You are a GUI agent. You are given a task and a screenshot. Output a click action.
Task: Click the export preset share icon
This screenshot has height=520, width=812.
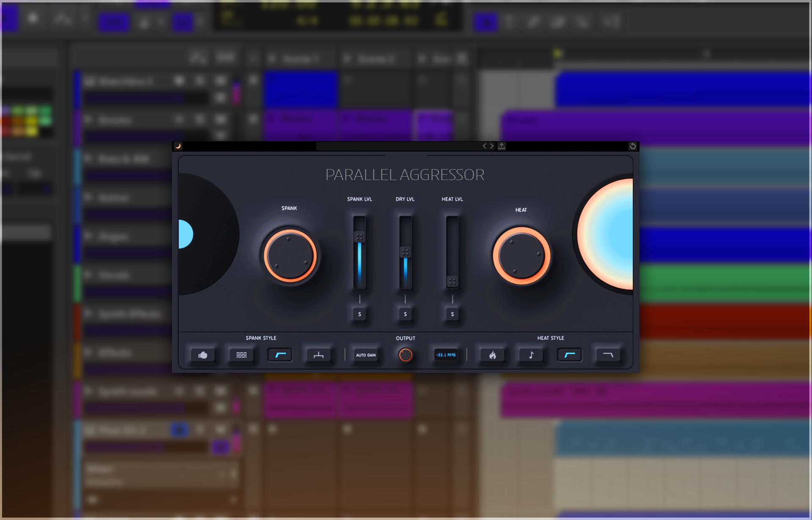point(502,146)
